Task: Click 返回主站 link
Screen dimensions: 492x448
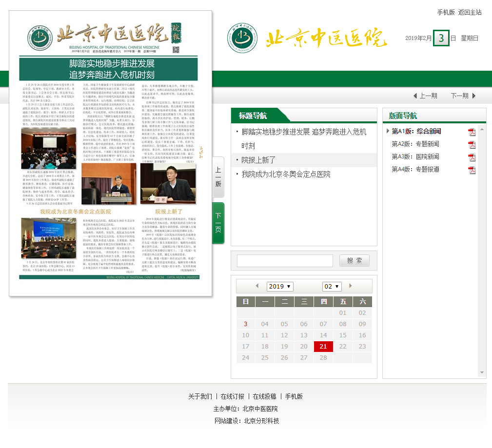Action: click(470, 12)
